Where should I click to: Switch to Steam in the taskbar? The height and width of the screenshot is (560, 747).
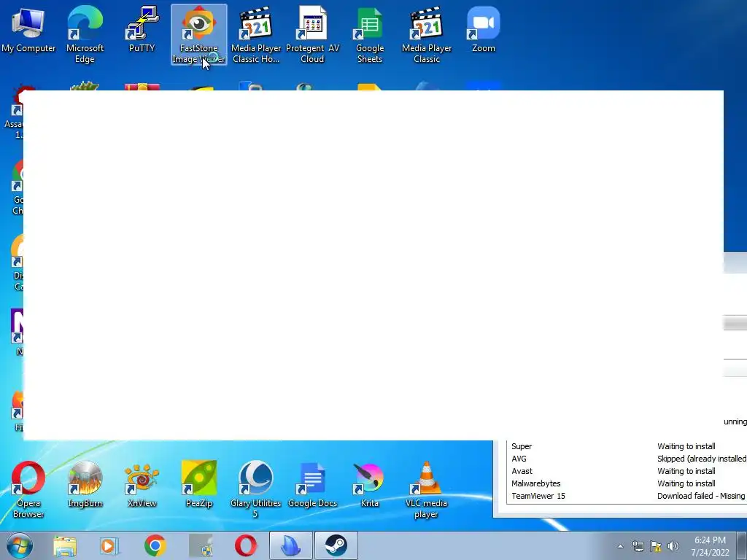click(x=336, y=545)
